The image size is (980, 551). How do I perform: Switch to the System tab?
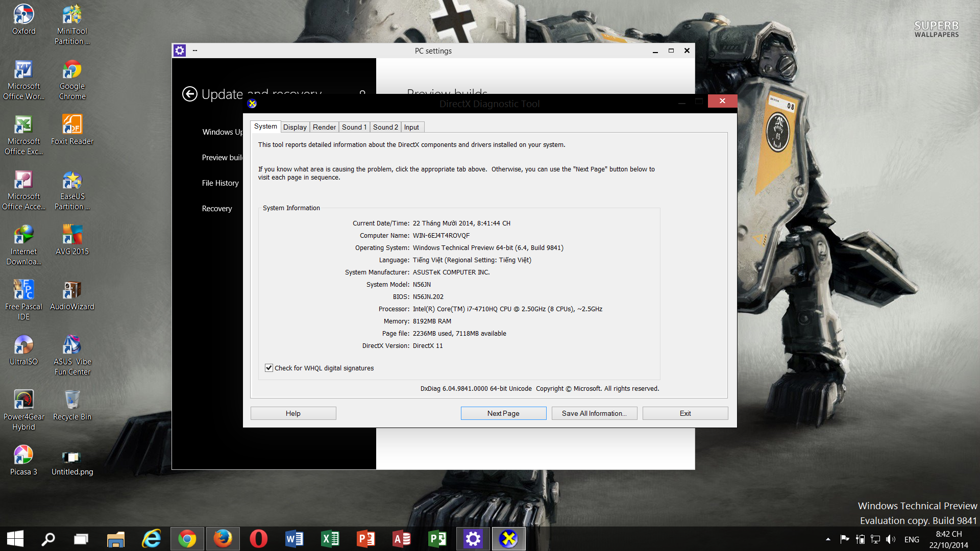click(x=265, y=127)
